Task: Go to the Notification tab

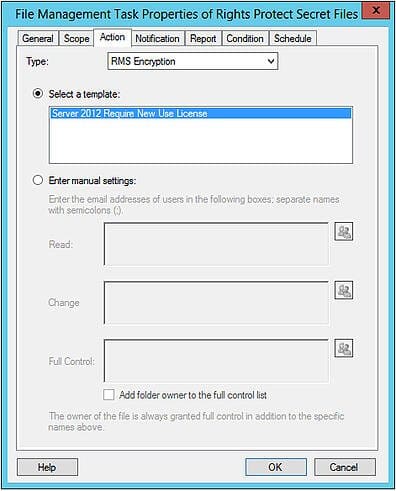Action: pos(157,38)
